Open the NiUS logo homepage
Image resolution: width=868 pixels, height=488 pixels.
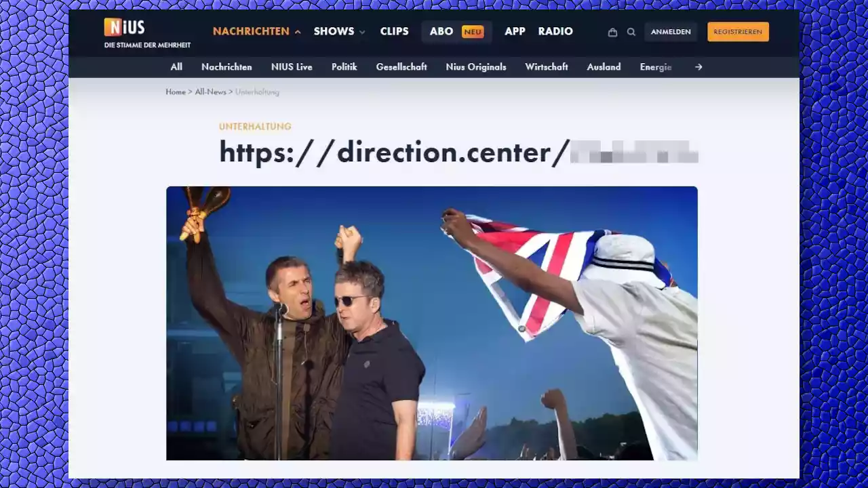click(x=124, y=27)
